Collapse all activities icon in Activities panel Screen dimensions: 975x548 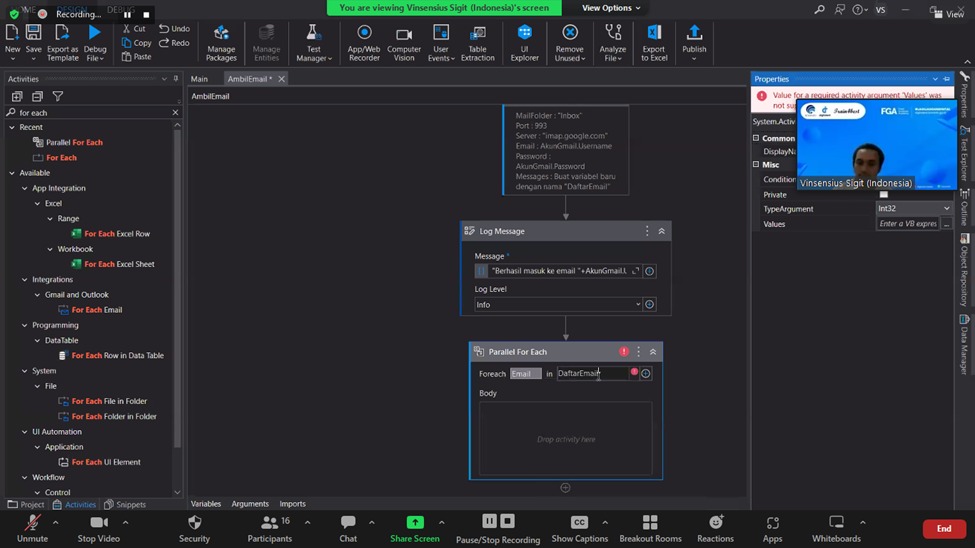(37, 96)
